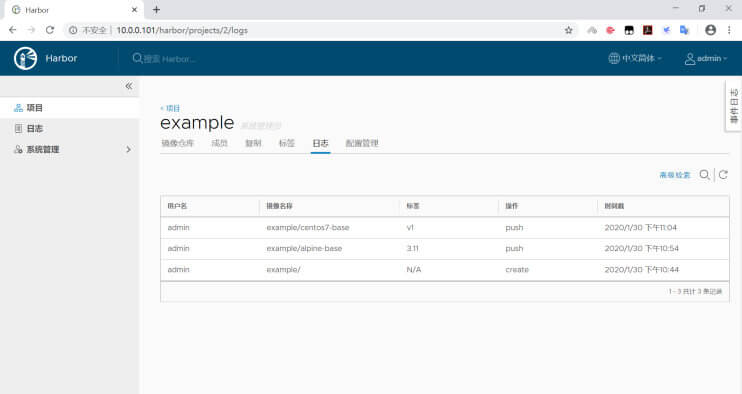
Task: Open the language dropdown 中文简体
Action: click(635, 58)
